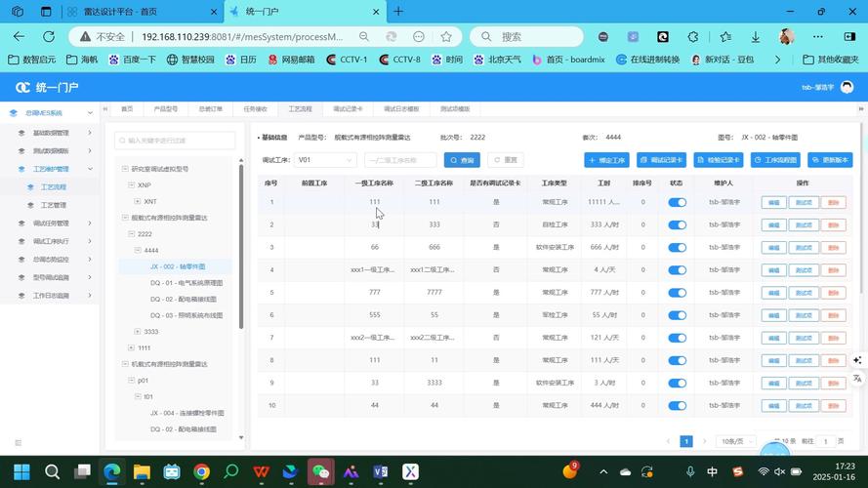Toggle the status switch for row 5
Screen dimensions: 868x488
[x=677, y=293]
